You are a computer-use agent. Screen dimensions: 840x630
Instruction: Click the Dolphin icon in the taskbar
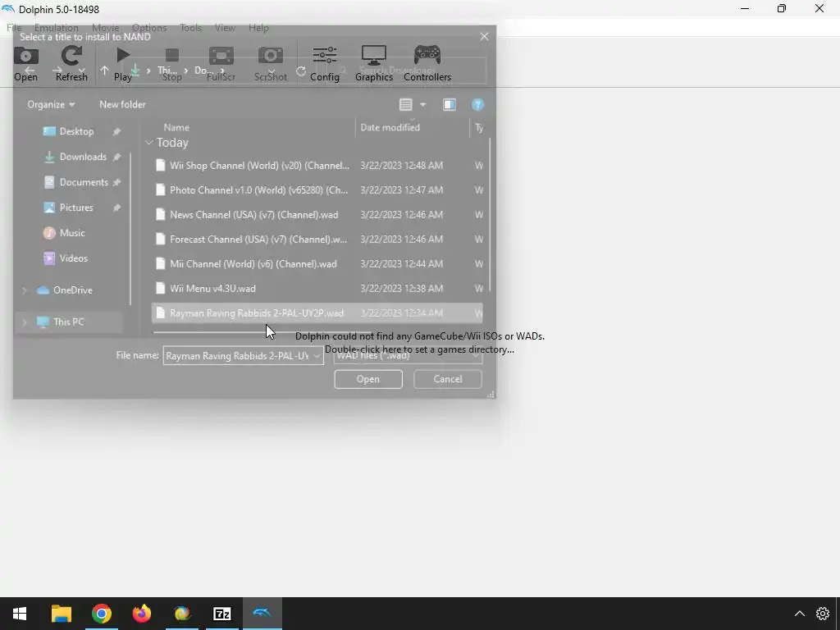point(262,614)
